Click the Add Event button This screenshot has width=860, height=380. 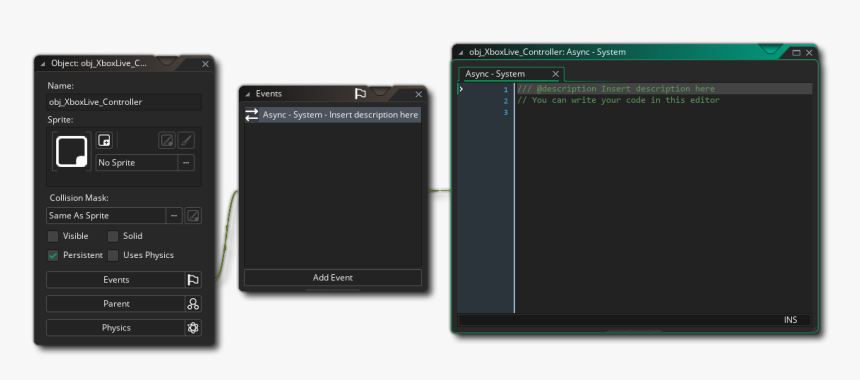pyautogui.click(x=333, y=277)
